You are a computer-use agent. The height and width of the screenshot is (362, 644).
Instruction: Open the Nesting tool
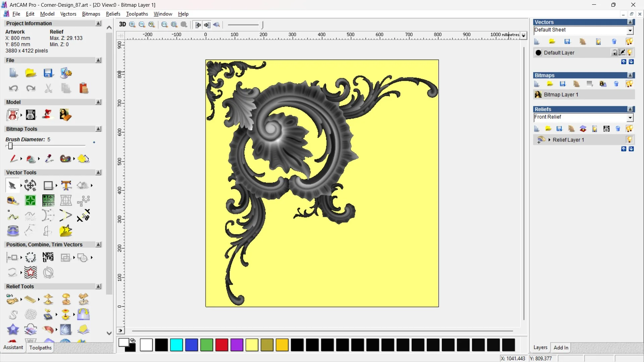48,257
